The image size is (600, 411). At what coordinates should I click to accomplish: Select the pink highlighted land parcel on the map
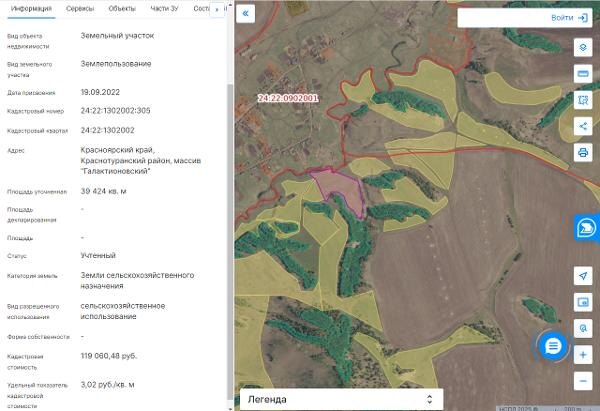pos(342,188)
